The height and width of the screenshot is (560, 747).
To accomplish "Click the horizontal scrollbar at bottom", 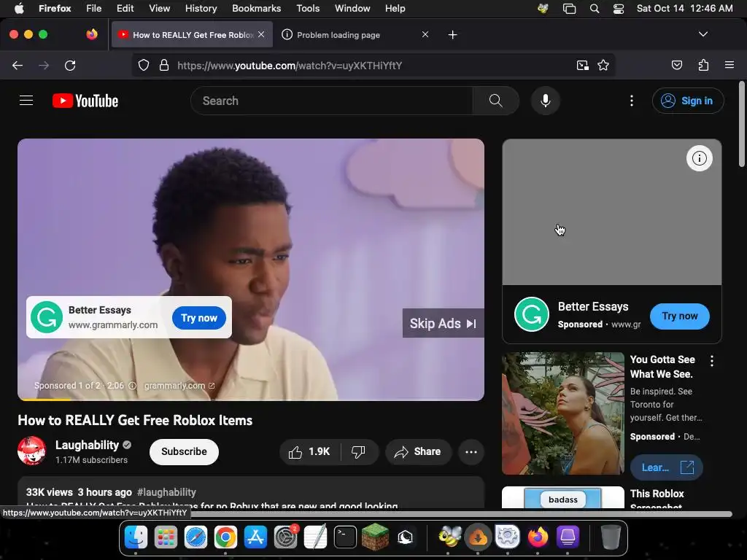I will click(461, 514).
